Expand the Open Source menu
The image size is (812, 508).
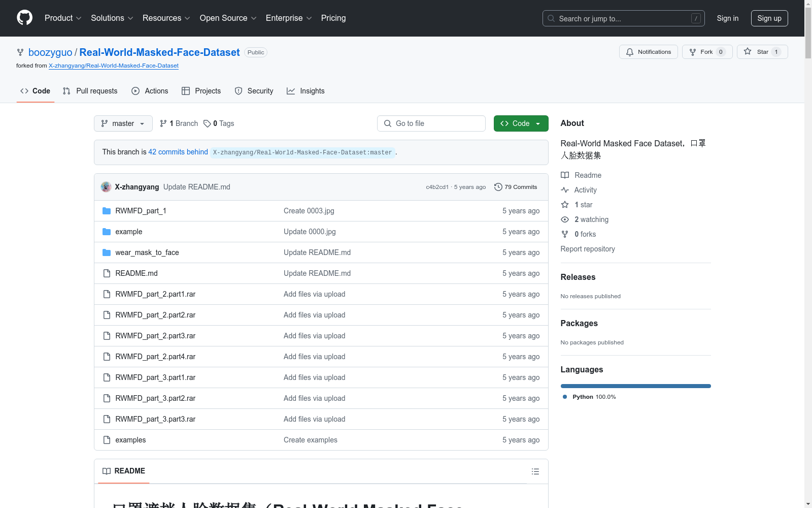[x=228, y=18]
